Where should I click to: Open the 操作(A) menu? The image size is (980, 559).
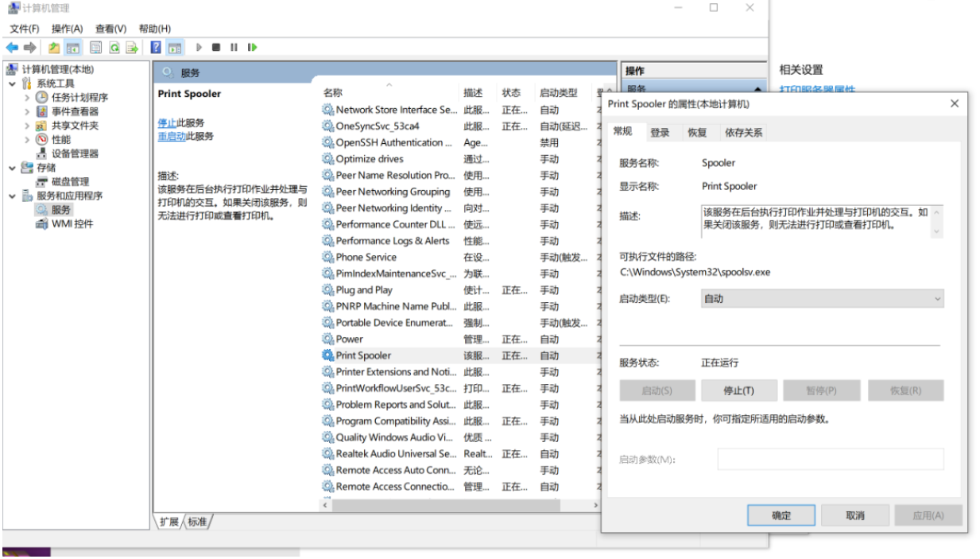pos(67,29)
